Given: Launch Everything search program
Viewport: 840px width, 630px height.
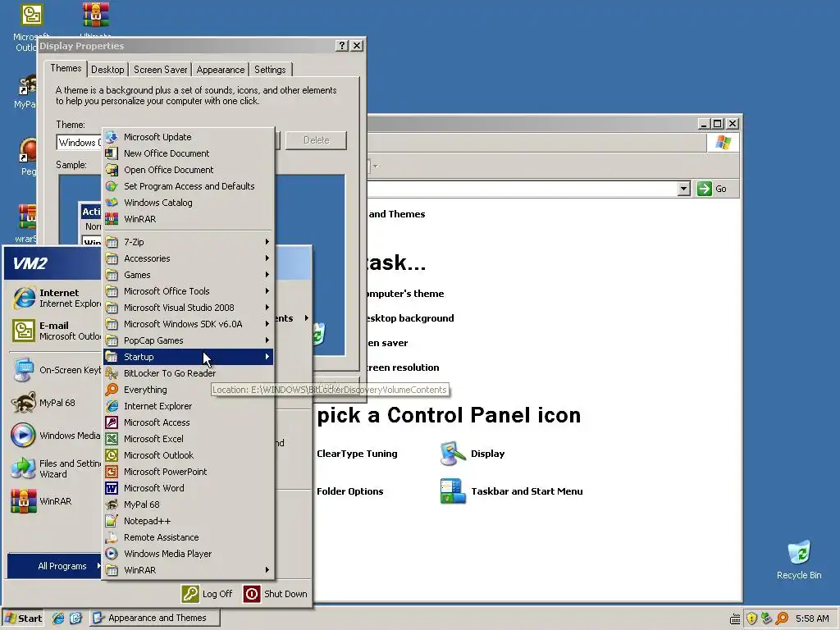Looking at the screenshot, I should coord(188,390).
